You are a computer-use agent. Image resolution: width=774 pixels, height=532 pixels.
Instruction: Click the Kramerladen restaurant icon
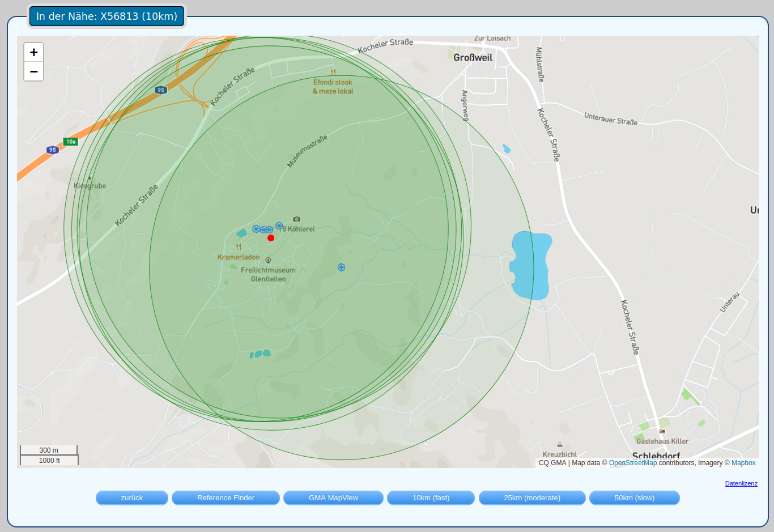point(239,247)
